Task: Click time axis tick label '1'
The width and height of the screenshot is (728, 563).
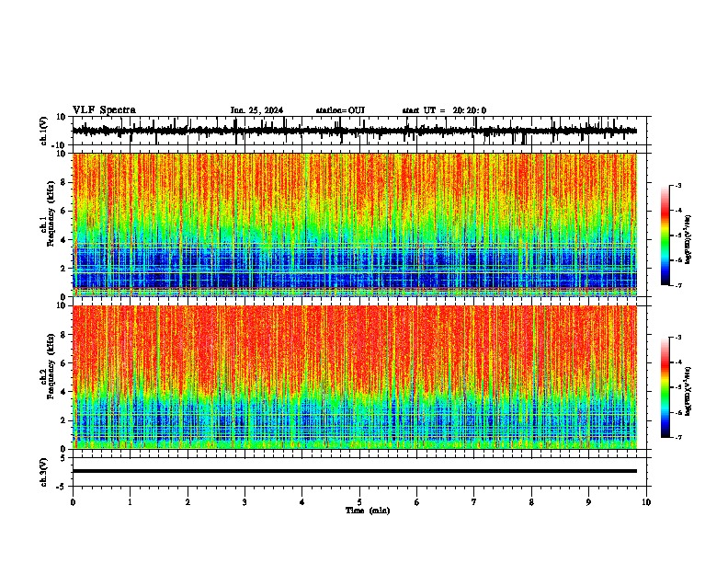Action: [x=130, y=502]
